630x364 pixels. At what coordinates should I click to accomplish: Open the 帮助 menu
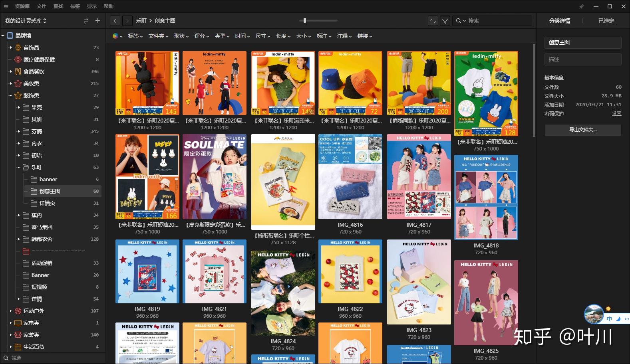pos(109,6)
